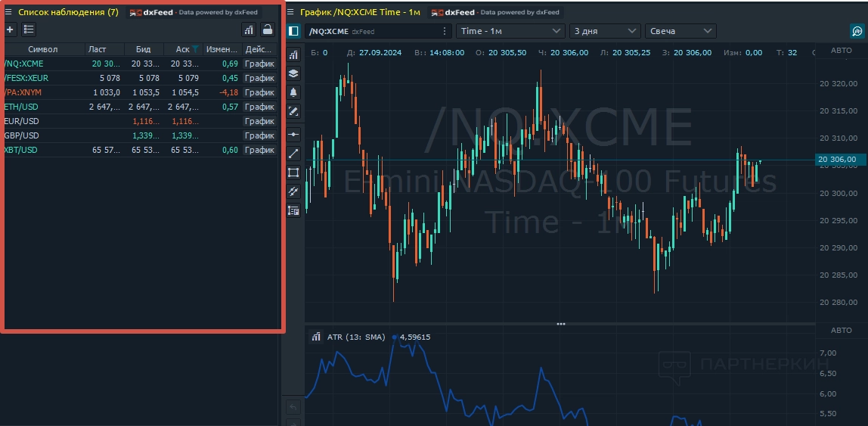Select the pencil drawing tool
The image size is (868, 426).
pyautogui.click(x=293, y=111)
